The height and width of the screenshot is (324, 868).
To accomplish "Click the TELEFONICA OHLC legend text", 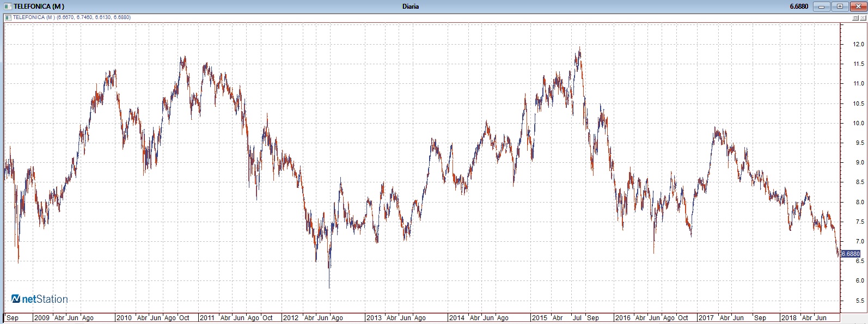I will pos(72,17).
